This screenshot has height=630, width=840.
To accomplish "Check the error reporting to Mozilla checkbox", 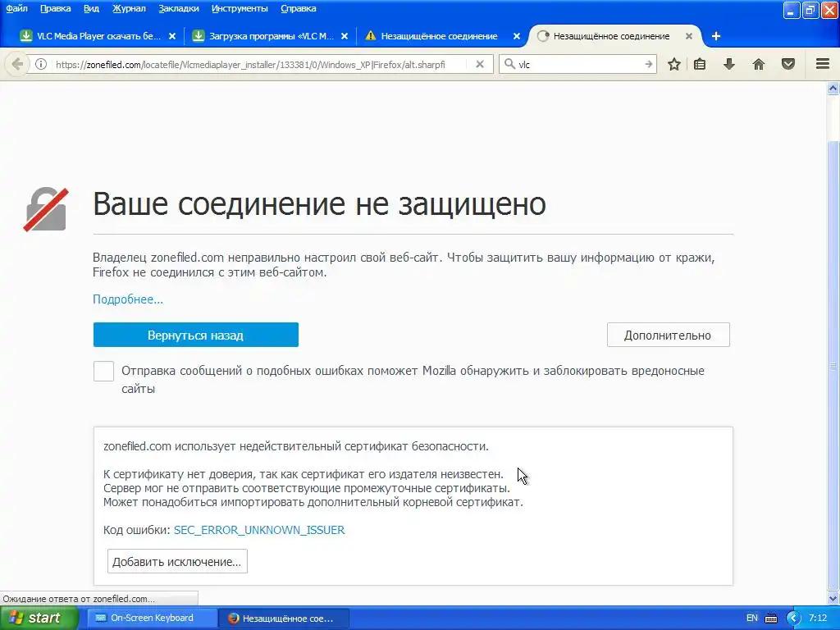I will (103, 371).
